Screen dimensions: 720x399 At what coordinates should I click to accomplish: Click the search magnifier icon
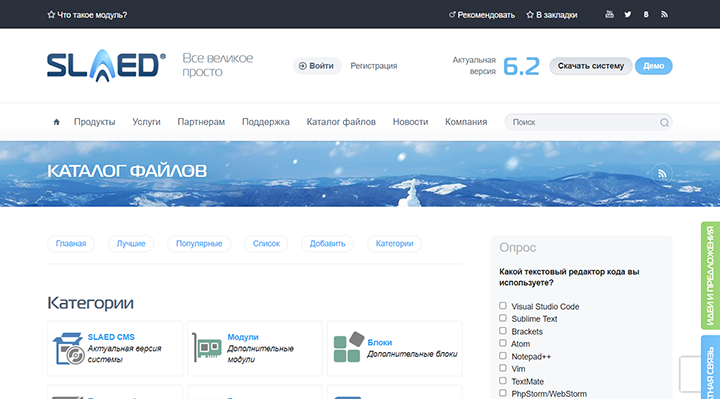click(x=664, y=122)
